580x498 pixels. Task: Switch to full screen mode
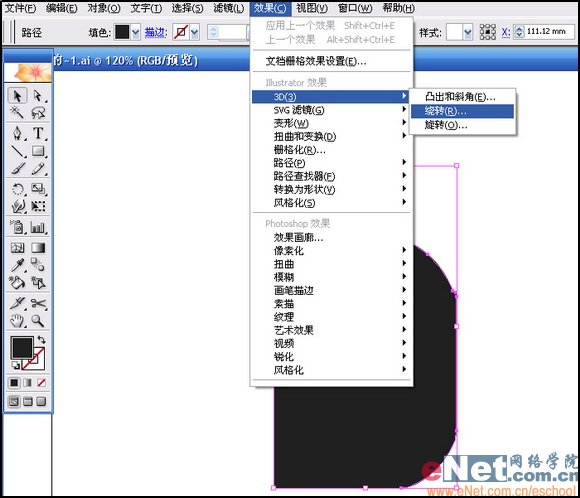coord(41,401)
